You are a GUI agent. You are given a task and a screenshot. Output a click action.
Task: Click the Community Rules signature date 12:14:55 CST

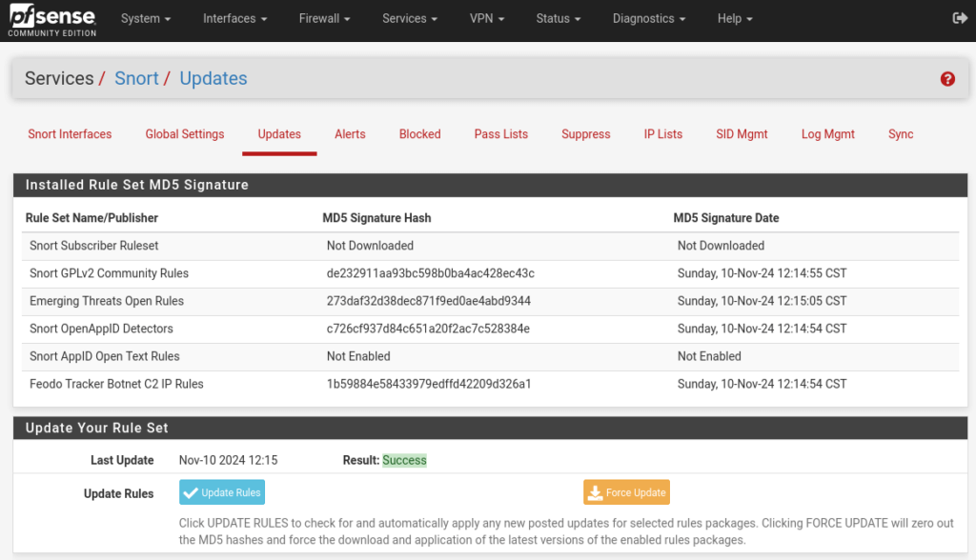[762, 273]
